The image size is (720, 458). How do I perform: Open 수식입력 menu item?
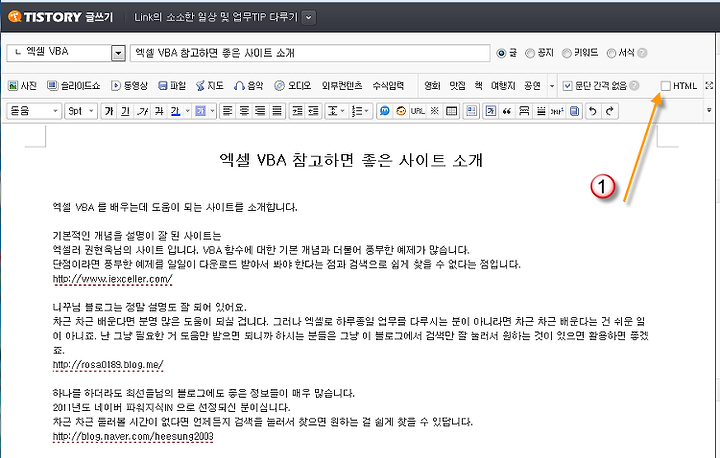(x=388, y=85)
